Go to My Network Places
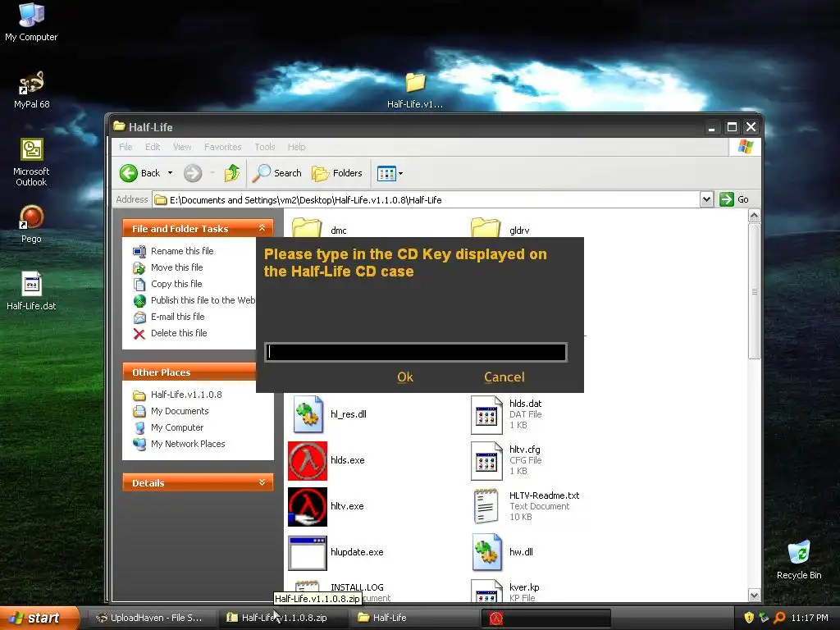 click(x=179, y=444)
